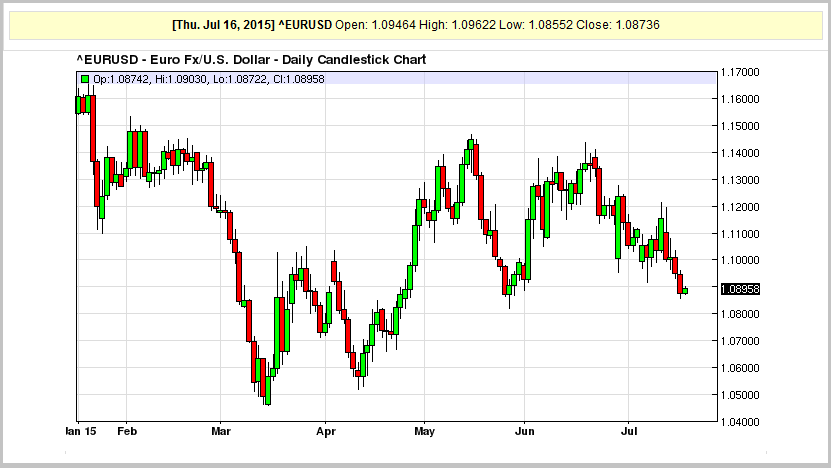Click the 1.05000 price axis label
This screenshot has height=468, width=831.
pos(740,395)
